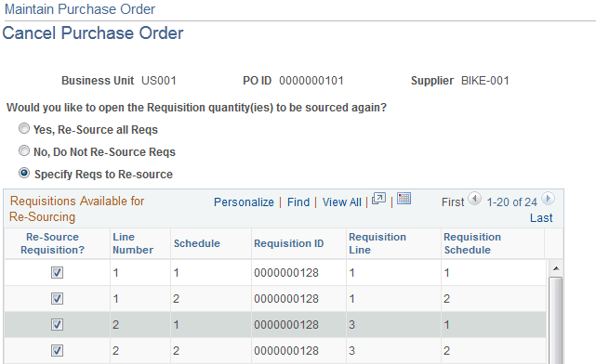Jump to Last rows link
Viewport: 596px width, 364px height.
pyautogui.click(x=541, y=218)
